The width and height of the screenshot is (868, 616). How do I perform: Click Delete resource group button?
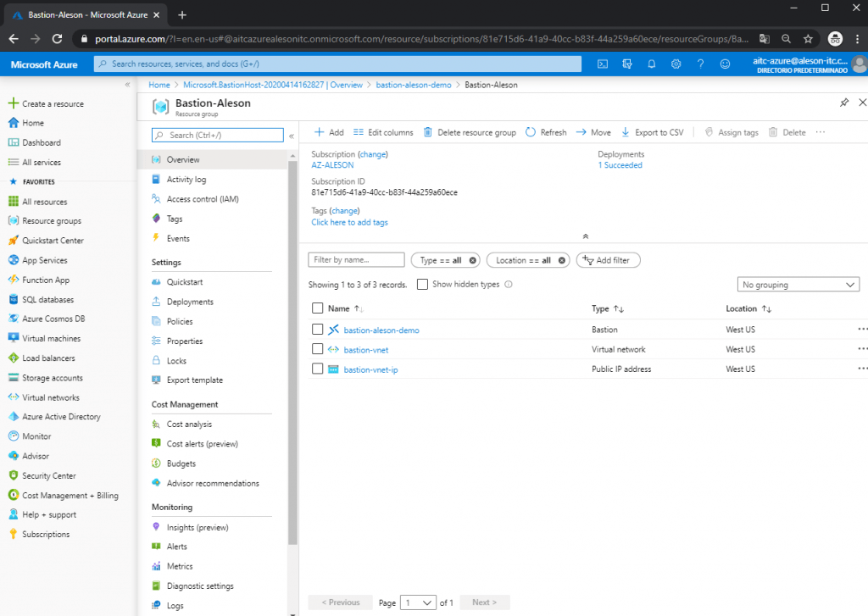pos(470,132)
